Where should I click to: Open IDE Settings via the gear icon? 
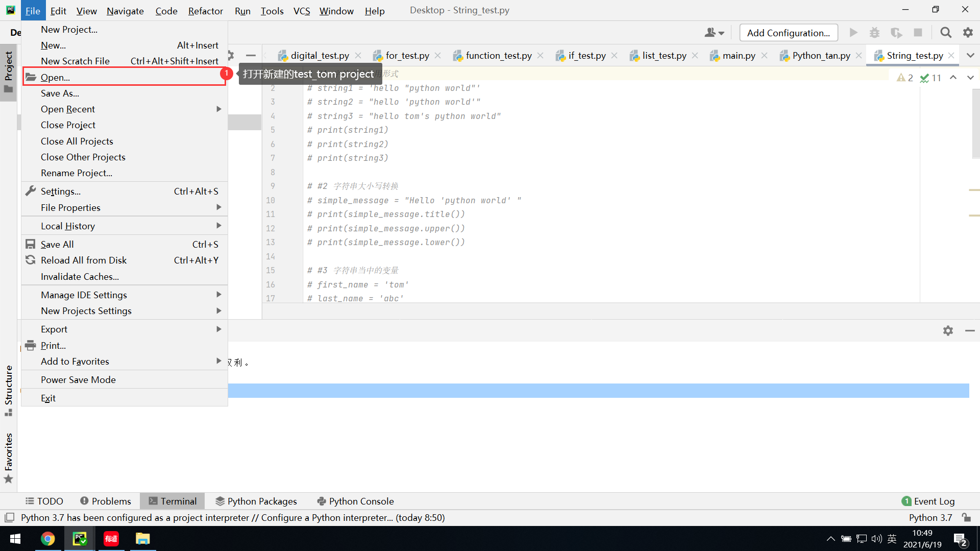(968, 32)
